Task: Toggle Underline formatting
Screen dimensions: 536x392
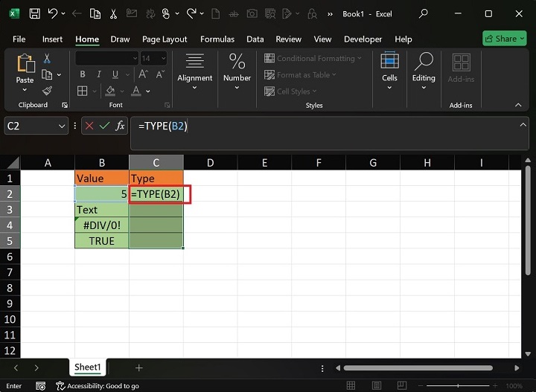Action: tap(115, 74)
